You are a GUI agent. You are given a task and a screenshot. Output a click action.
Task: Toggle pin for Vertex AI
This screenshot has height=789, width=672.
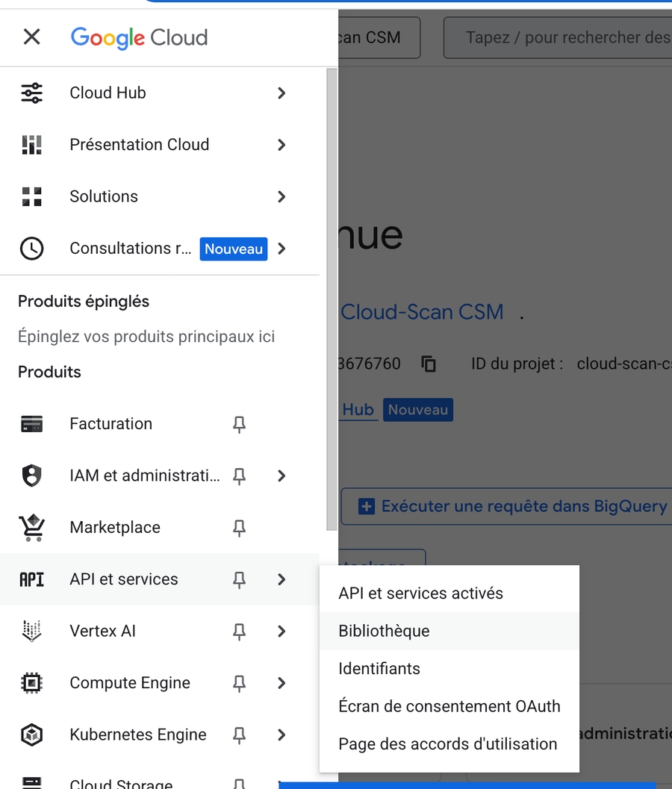(x=239, y=631)
